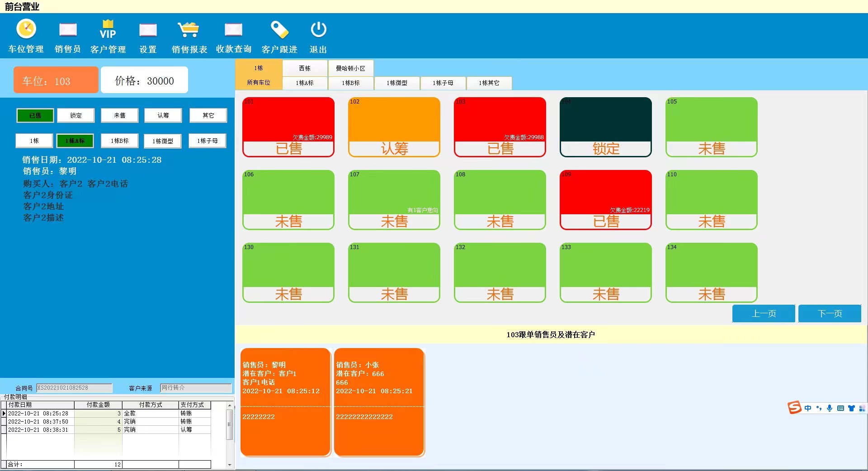This screenshot has width=868, height=471.
Task: Toggle the 锁定 status filter
Action: [x=76, y=116]
